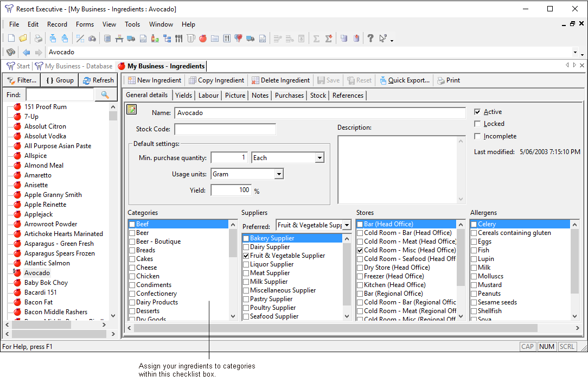Image resolution: width=588 pixels, height=382 pixels.
Task: Switch to the Purchases tab
Action: (x=289, y=95)
